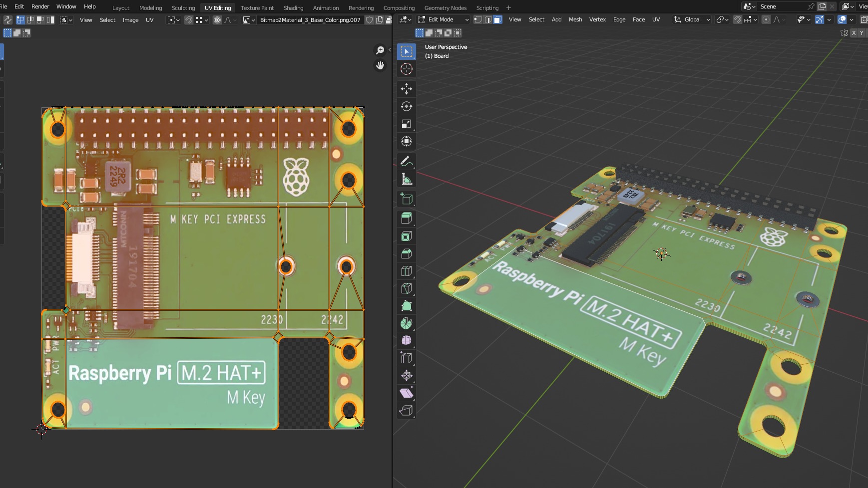Open the Edit Mode dropdown
Viewport: 868px width, 488px height.
[x=443, y=19]
